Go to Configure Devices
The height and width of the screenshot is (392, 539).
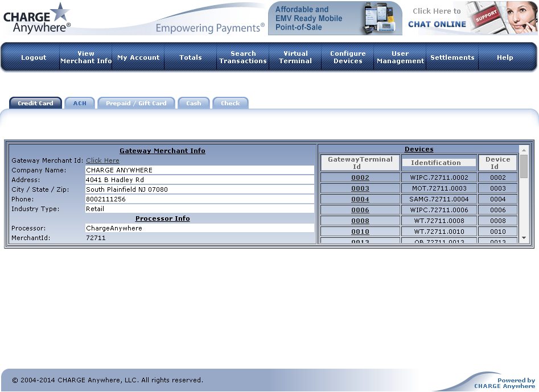point(348,57)
